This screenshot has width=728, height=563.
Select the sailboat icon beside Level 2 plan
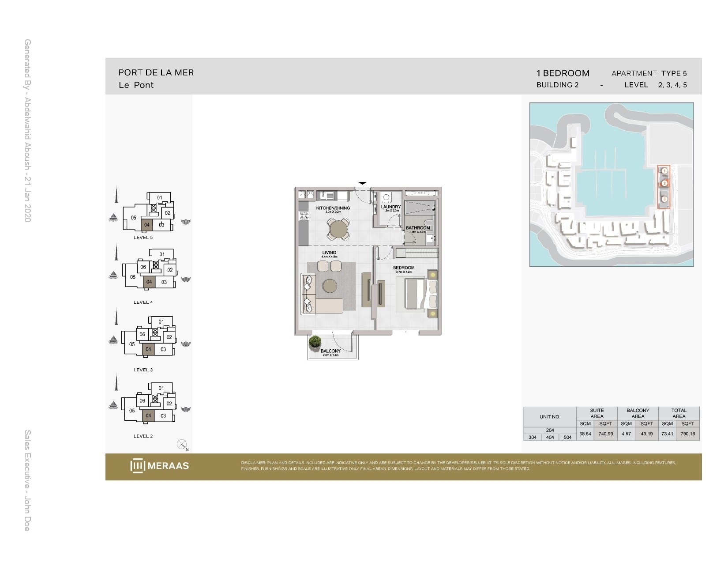coord(113,405)
